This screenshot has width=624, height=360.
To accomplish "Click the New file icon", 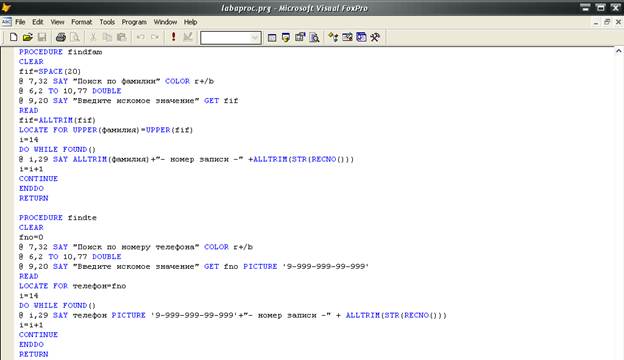I will click(x=13, y=37).
